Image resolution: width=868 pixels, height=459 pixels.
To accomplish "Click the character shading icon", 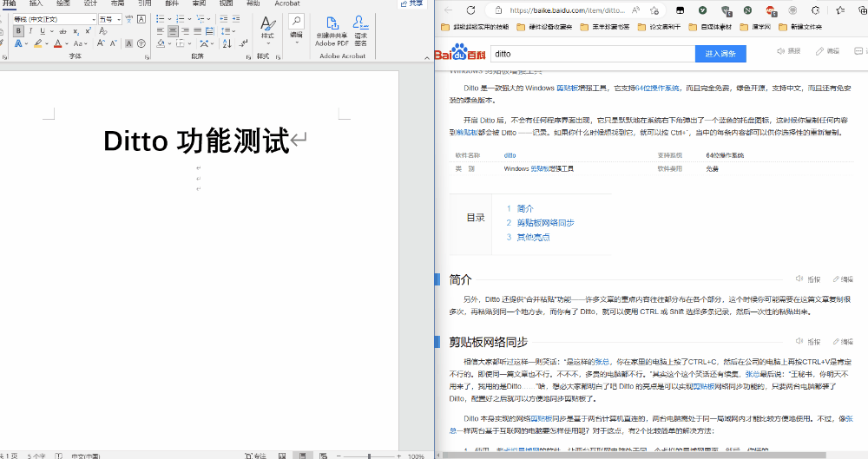I will 129,43.
